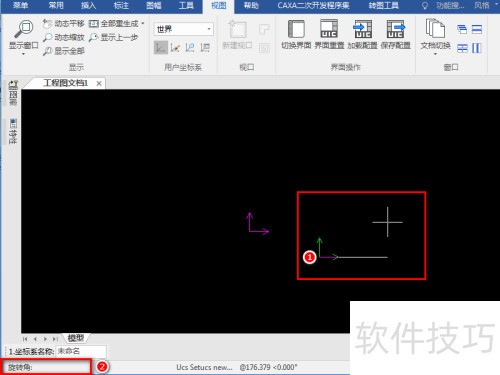Click the 显示窗口 magnifier icon

pos(23,29)
